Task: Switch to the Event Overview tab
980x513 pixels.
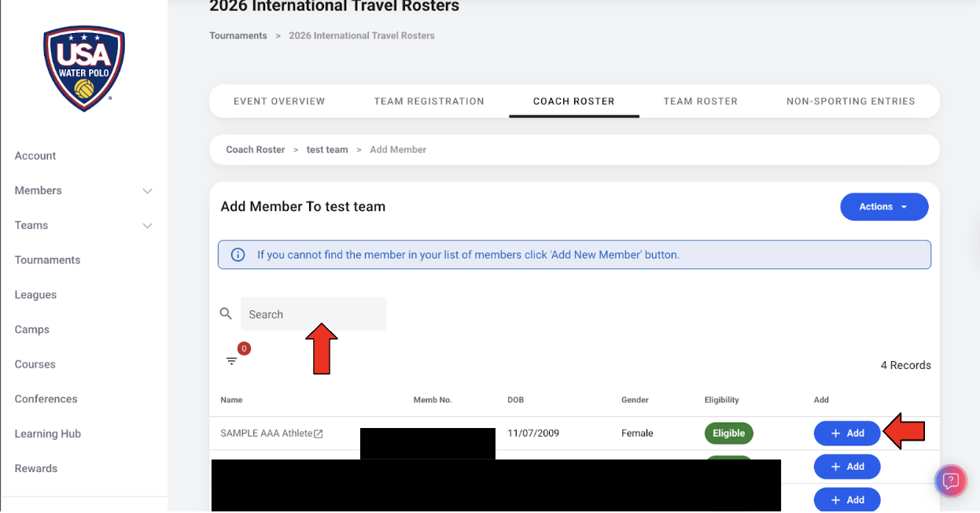Action: (x=279, y=101)
